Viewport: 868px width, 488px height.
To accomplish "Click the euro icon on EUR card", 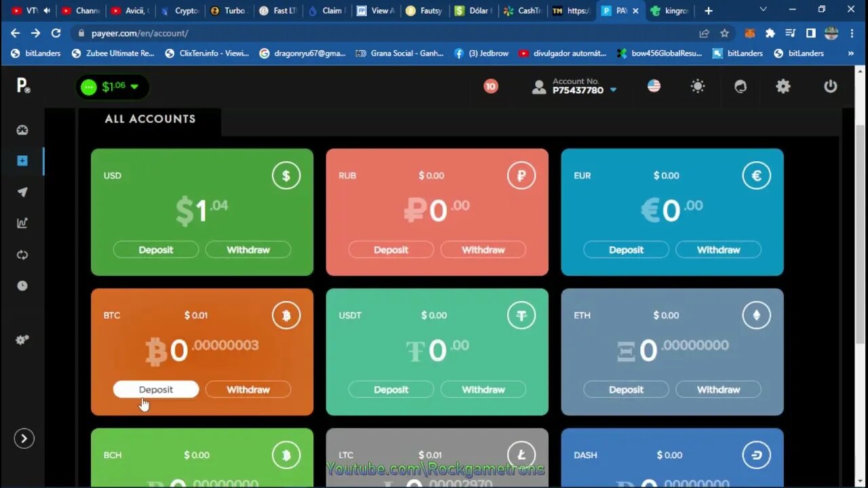I will (757, 176).
